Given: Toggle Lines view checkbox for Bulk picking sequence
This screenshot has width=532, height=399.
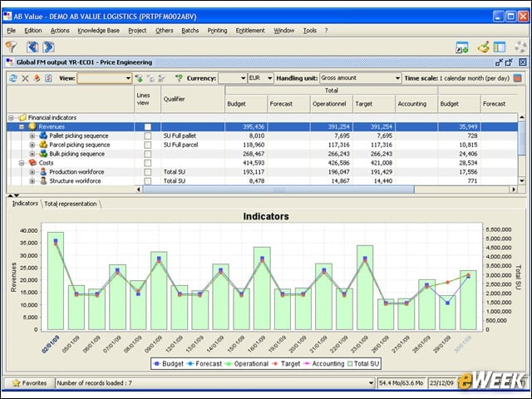Looking at the screenshot, I should tap(148, 154).
